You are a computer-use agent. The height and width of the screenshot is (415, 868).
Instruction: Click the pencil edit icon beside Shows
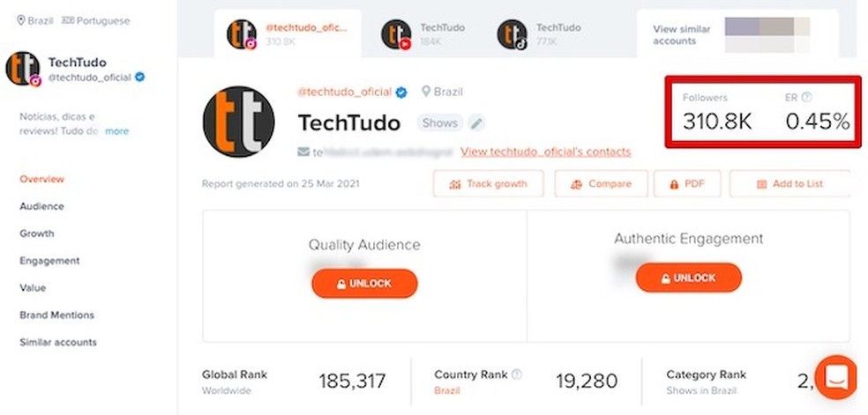coord(476,123)
